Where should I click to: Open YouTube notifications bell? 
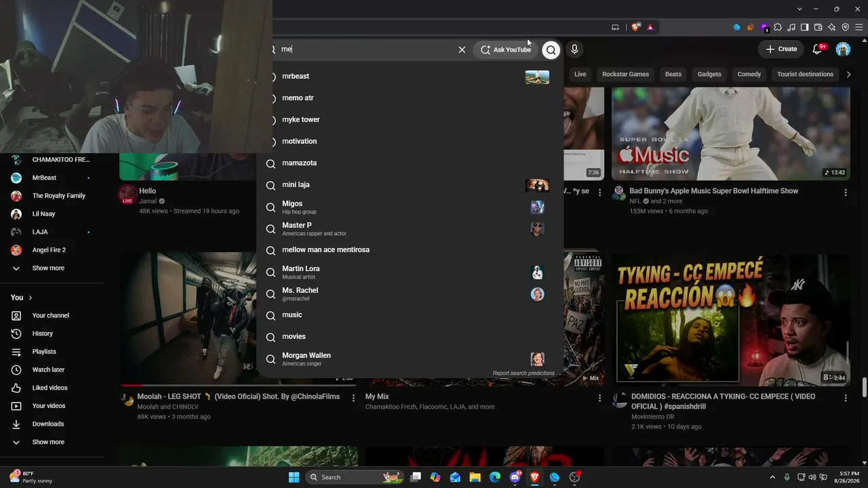818,49
